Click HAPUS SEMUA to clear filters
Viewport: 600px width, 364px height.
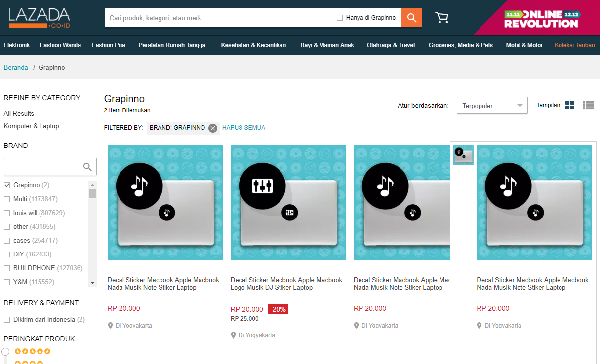[x=244, y=128]
